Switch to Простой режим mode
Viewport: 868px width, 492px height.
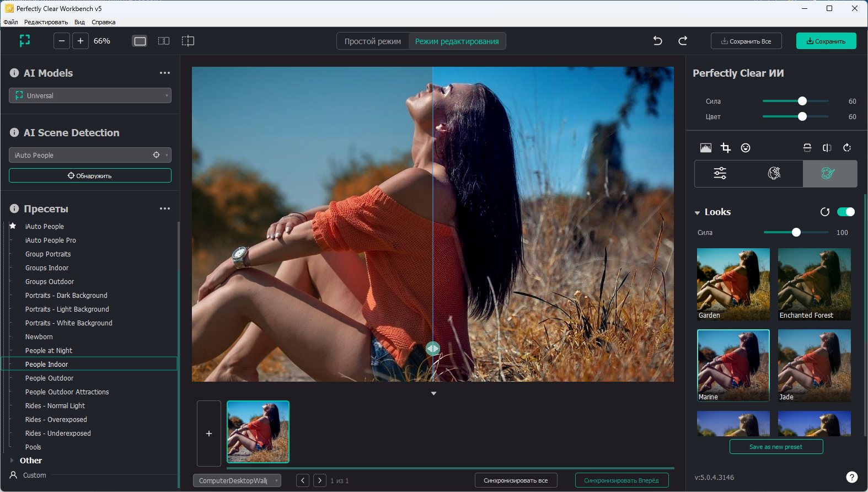pos(373,41)
